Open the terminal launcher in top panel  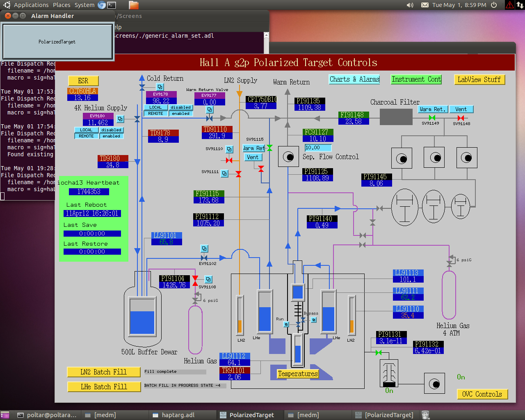point(112,5)
